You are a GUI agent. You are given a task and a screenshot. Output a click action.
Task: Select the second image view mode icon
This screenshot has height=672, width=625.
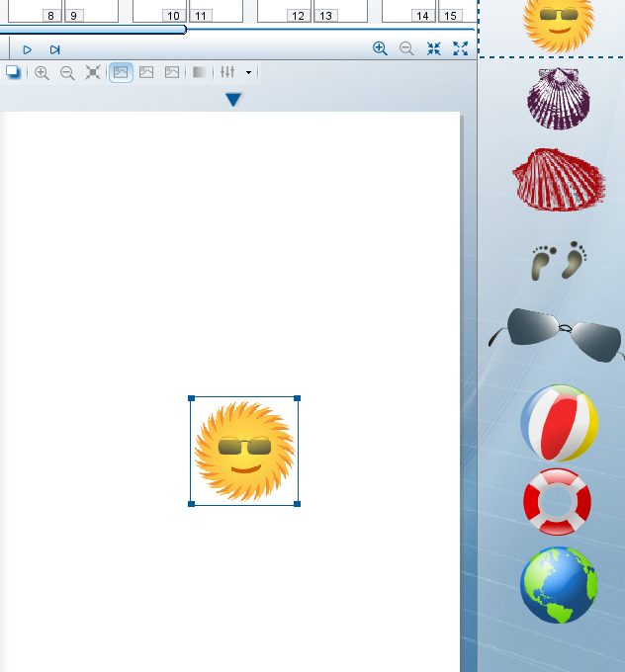pyautogui.click(x=146, y=72)
